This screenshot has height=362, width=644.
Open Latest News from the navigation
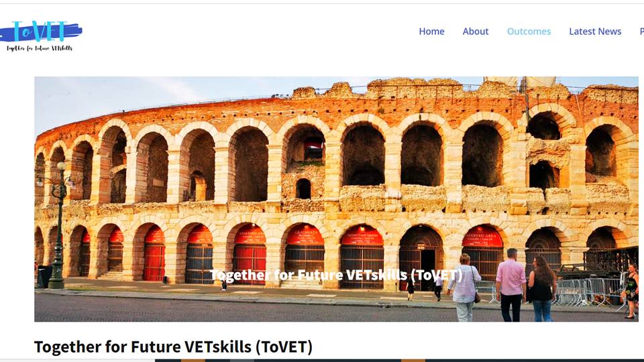point(595,32)
